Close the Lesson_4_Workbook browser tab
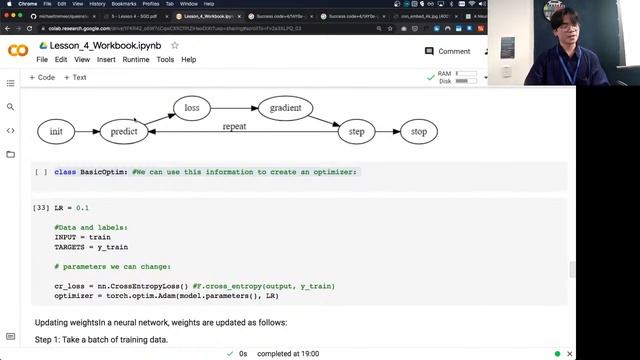 pos(239,16)
